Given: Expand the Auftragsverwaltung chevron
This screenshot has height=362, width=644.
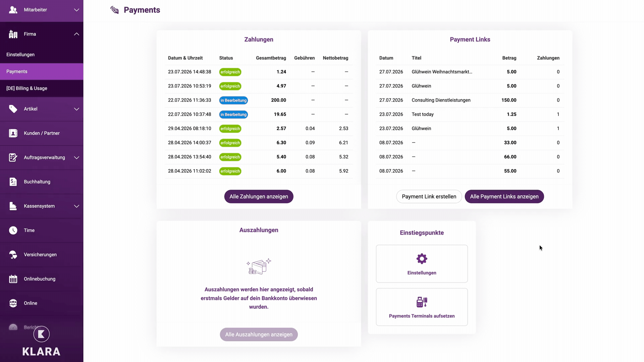Looking at the screenshot, I should click(76, 158).
